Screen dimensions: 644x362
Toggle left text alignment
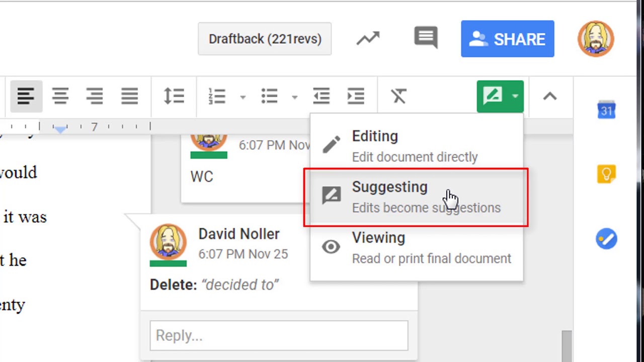click(x=26, y=96)
